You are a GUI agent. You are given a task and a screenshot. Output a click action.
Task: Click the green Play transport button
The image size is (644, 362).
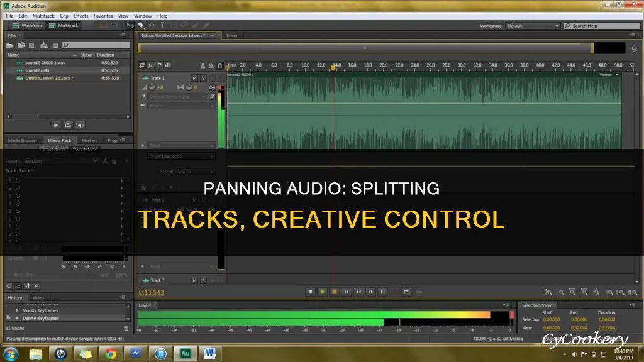point(323,292)
